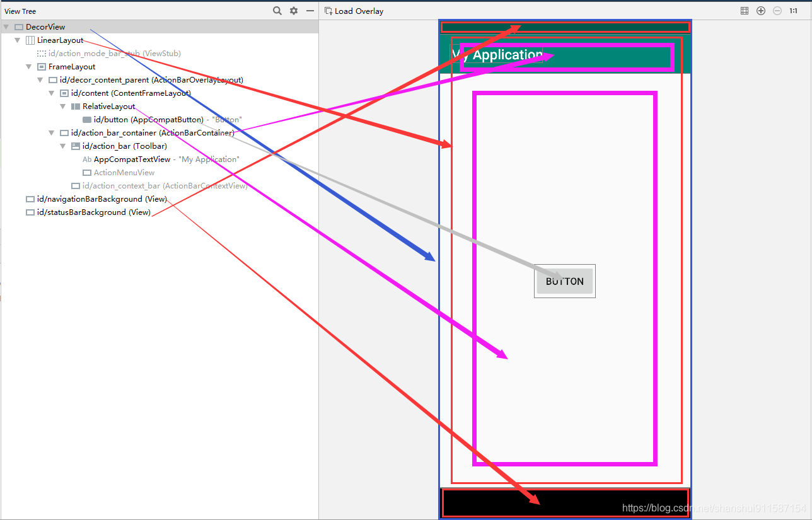Zoom out with the minus circle icon
The height and width of the screenshot is (520, 812).
click(777, 11)
